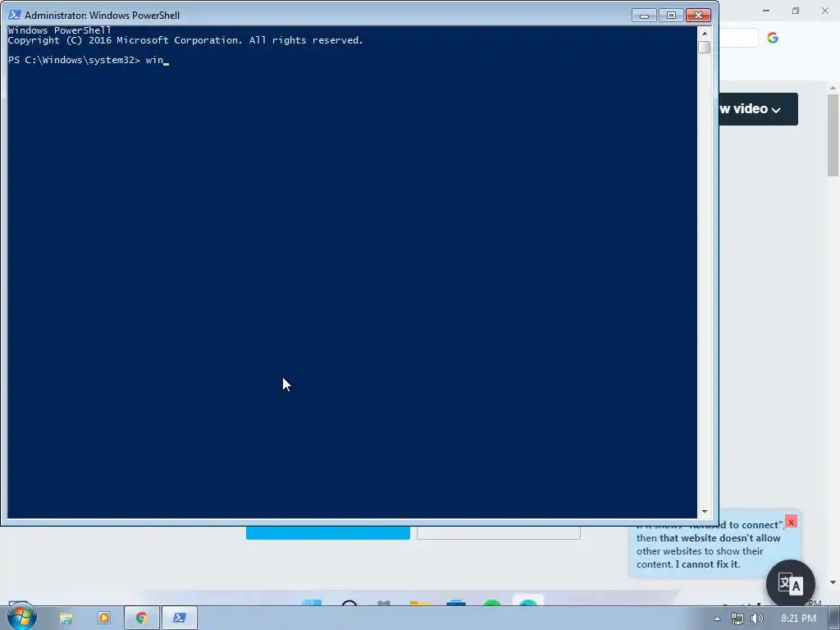This screenshot has height=630, width=840.
Task: Click the white input box beside the blue button
Action: [x=499, y=532]
